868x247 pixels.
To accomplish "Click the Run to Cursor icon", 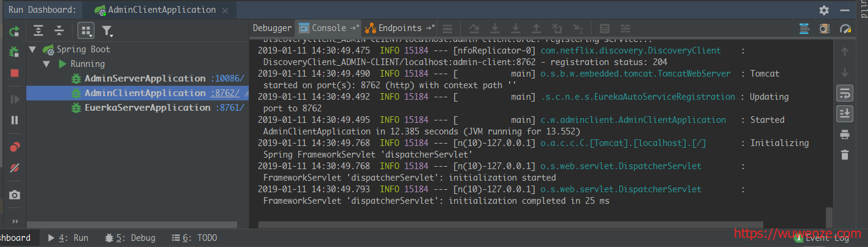I will (578, 28).
